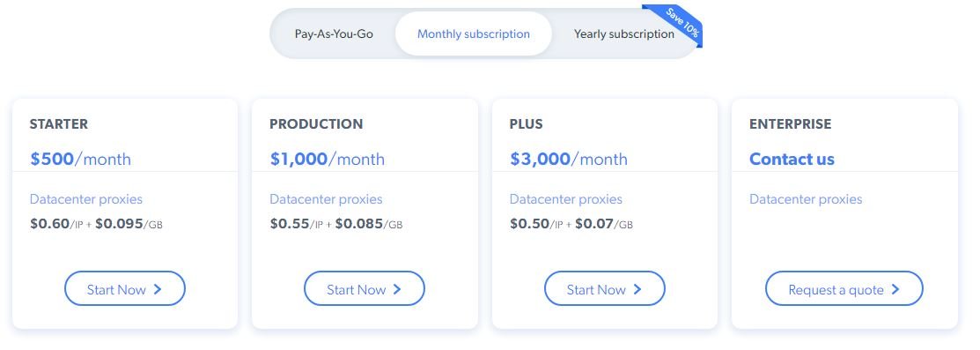This screenshot has width=980, height=350.
Task: Click the chevron in Request a quote
Action: pos(895,289)
